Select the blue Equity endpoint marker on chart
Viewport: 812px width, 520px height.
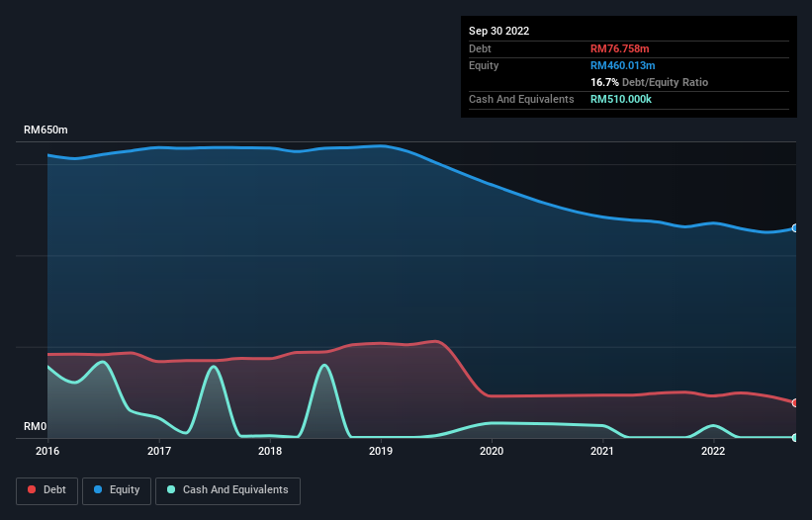pos(795,228)
